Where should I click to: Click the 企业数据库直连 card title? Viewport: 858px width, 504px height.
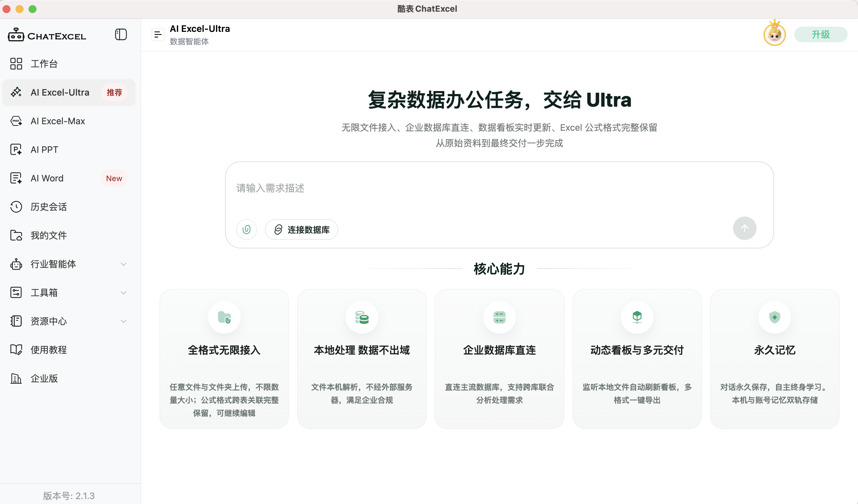point(500,350)
